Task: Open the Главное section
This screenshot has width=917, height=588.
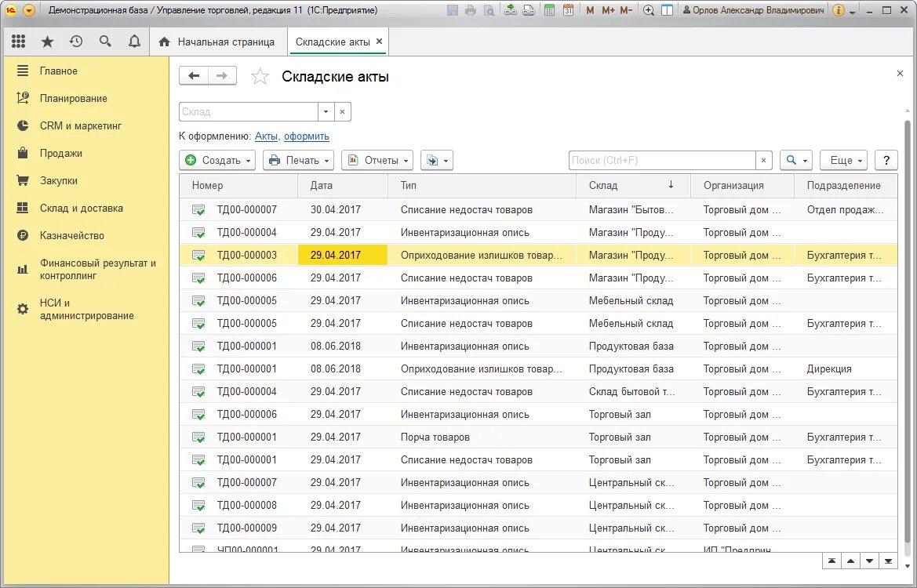Action: (x=58, y=71)
